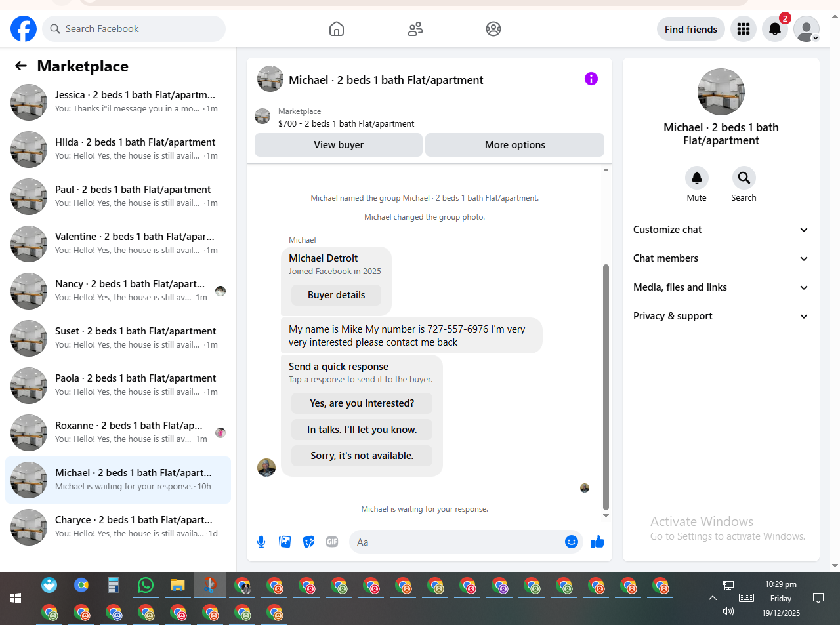840x625 pixels.
Task: Search within the conversation
Action: click(x=744, y=178)
